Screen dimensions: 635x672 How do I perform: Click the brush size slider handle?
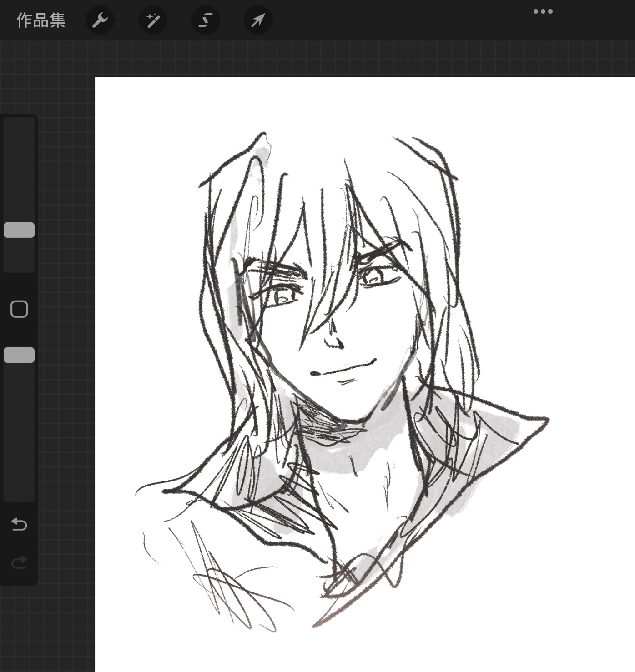point(19,230)
